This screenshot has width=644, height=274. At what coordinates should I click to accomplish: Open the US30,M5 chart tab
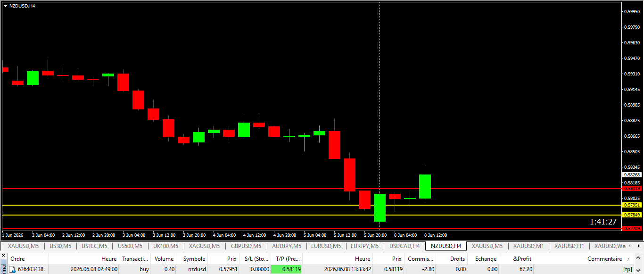(60, 246)
